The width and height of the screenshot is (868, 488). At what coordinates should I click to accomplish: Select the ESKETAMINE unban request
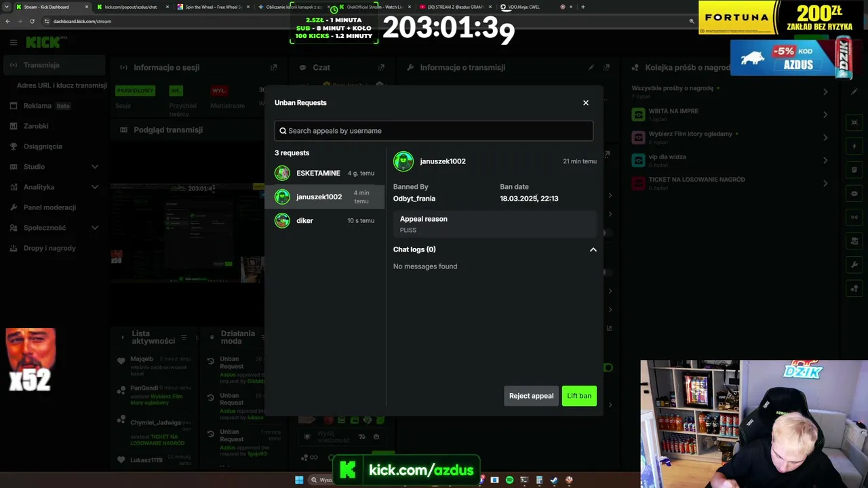(325, 173)
